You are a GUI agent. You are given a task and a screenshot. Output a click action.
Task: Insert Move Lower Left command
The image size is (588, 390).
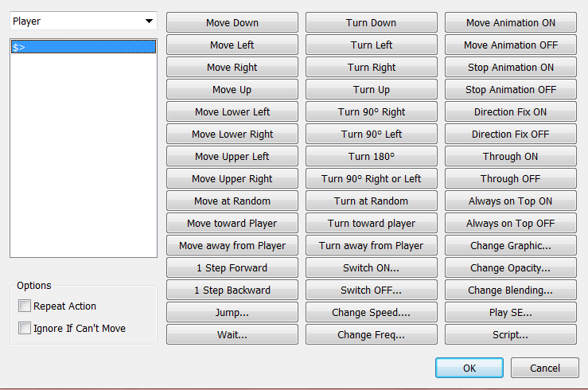232,111
